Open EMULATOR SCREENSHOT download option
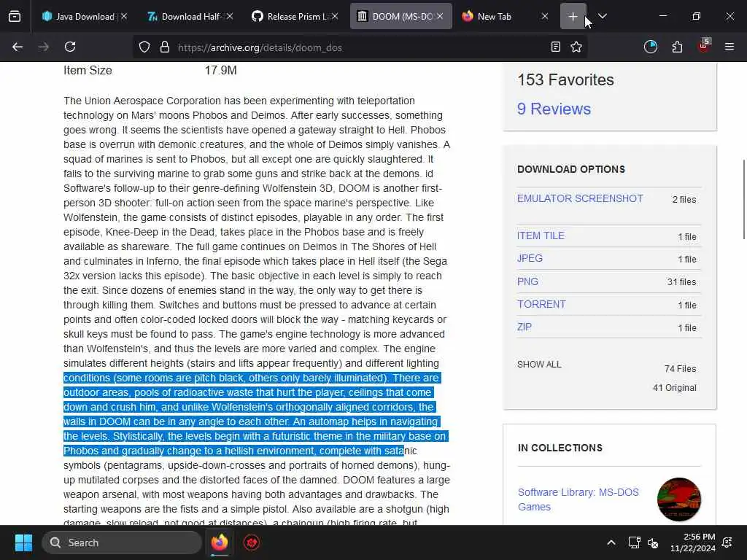The height and width of the screenshot is (560, 747). 580,198
